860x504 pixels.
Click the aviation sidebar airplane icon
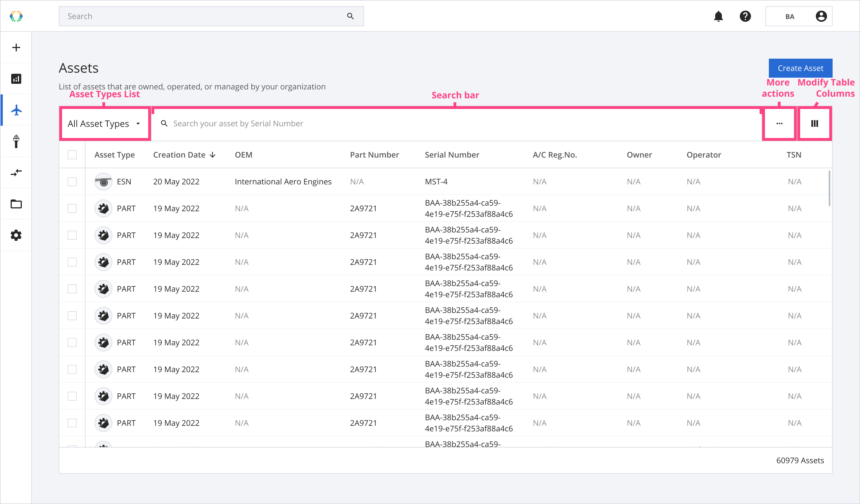tap(16, 110)
